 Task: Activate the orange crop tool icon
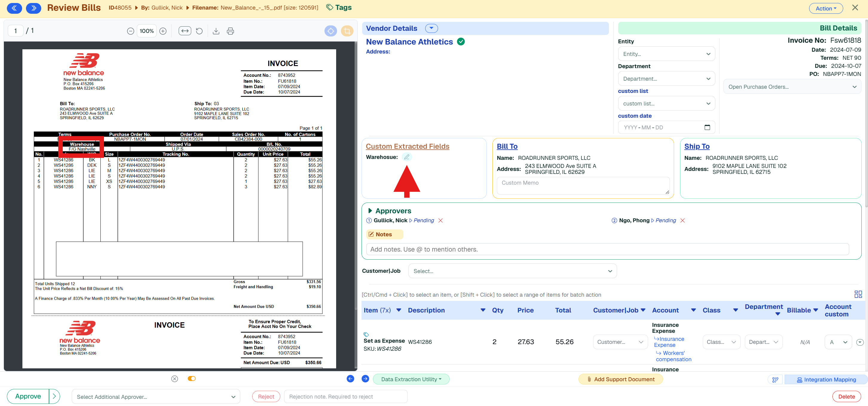pos(347,31)
